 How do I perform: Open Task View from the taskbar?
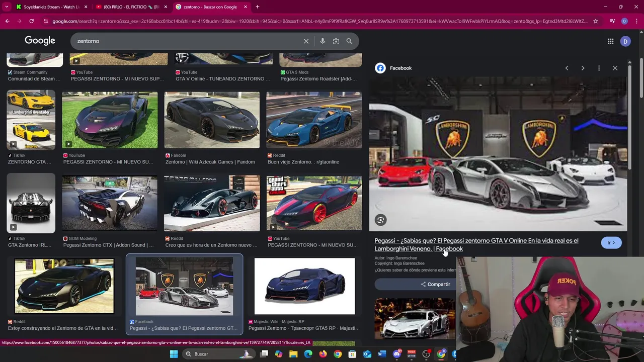coord(264,354)
